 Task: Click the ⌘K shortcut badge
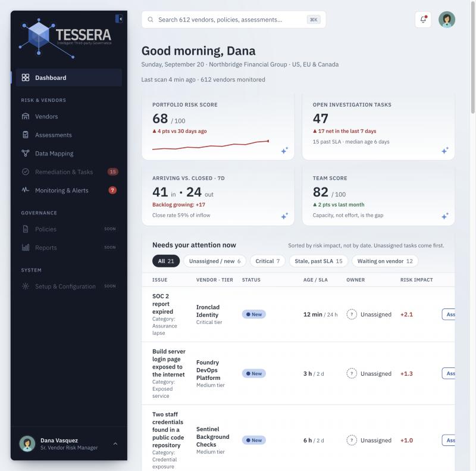314,20
